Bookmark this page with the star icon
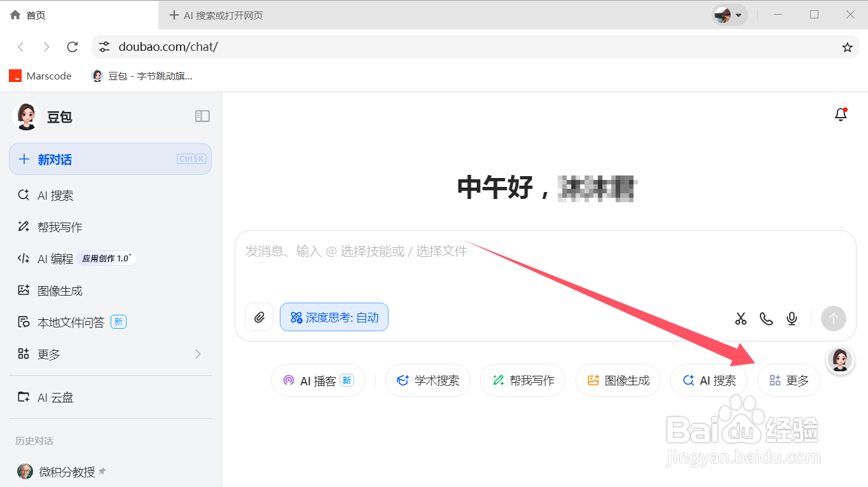Viewport: 868px width, 487px height. pos(847,47)
